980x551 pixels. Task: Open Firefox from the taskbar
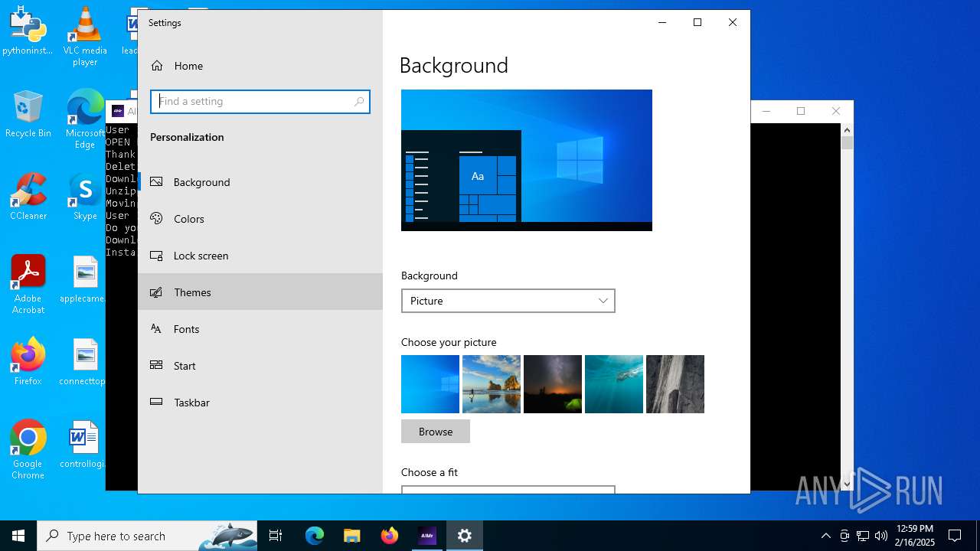(390, 536)
